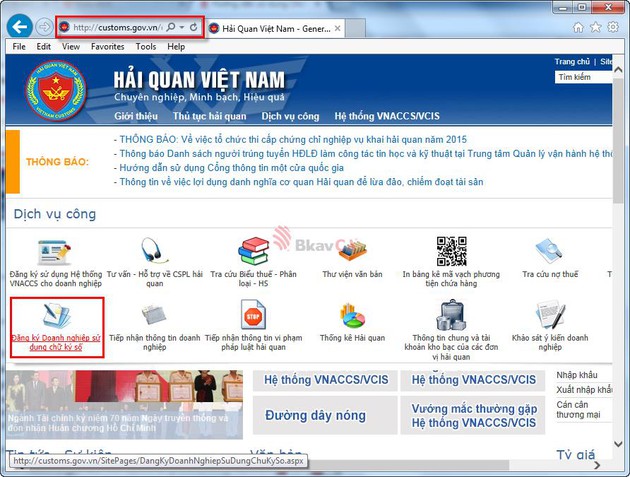This screenshot has width=630, height=477.
Task: Click the Đường dây nóng button
Action: (x=325, y=415)
